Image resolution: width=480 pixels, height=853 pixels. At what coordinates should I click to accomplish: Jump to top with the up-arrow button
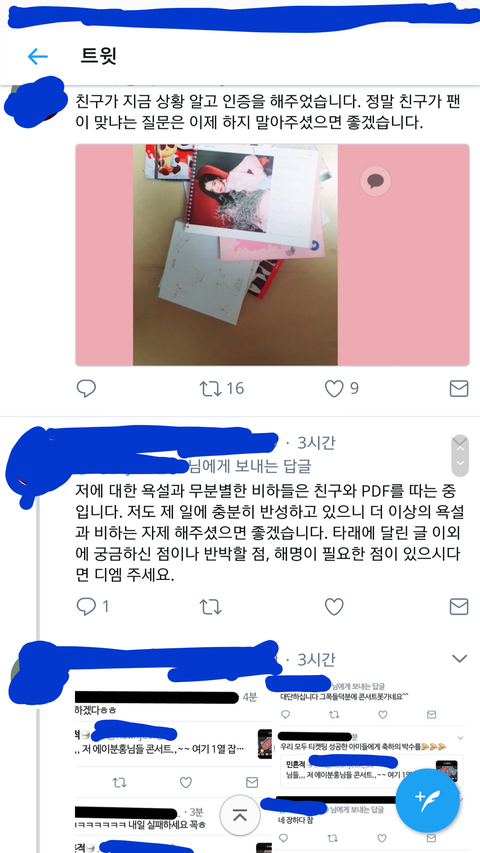point(239,815)
